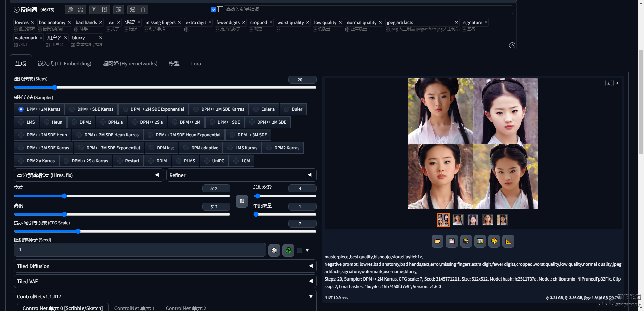Adjust the 宽度 width slider
The image size is (644, 311).
pyautogui.click(x=122, y=196)
